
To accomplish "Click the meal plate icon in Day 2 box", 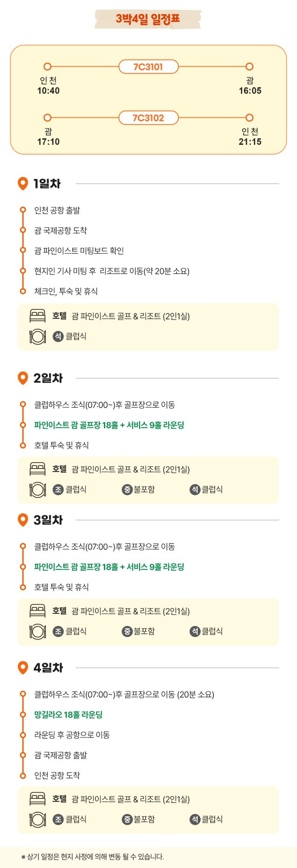I will [x=38, y=489].
